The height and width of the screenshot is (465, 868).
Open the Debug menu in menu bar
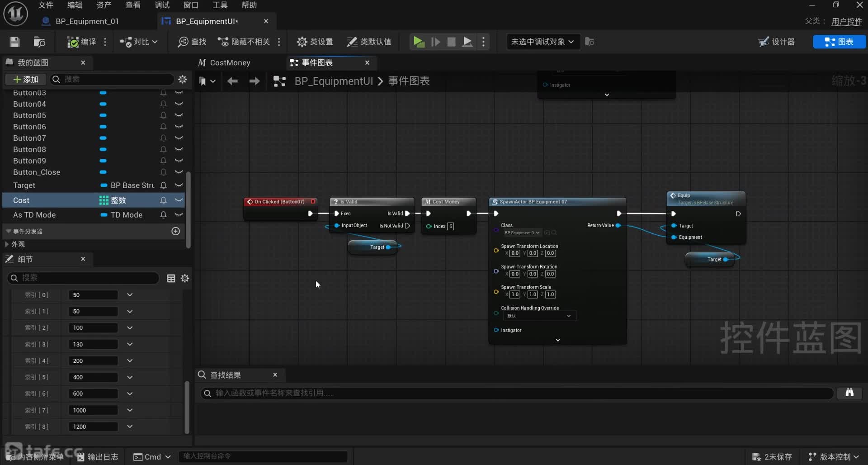(161, 5)
